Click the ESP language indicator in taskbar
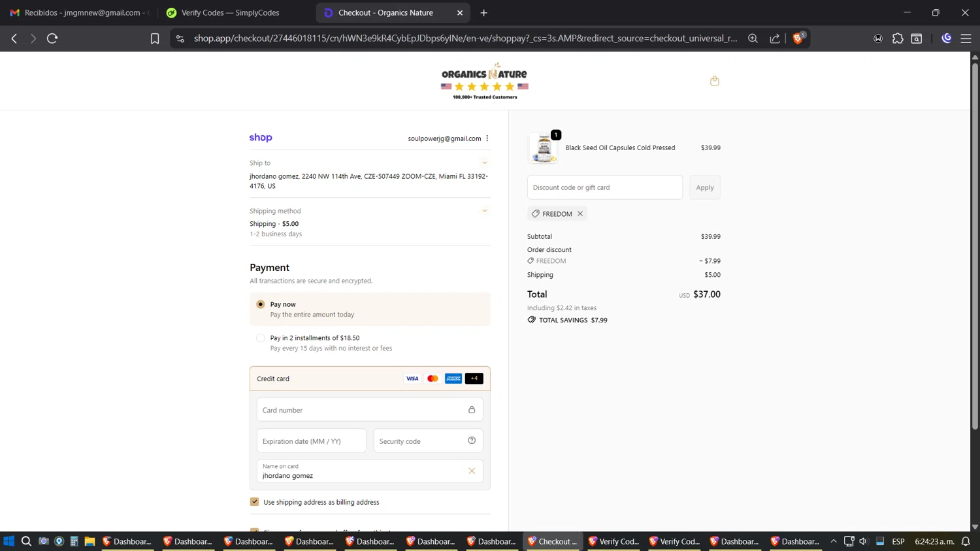The width and height of the screenshot is (980, 551). click(898, 541)
